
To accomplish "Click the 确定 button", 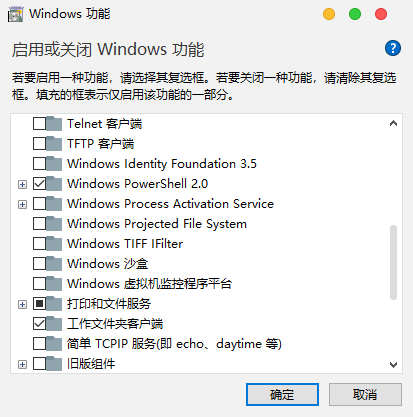I will 282,395.
